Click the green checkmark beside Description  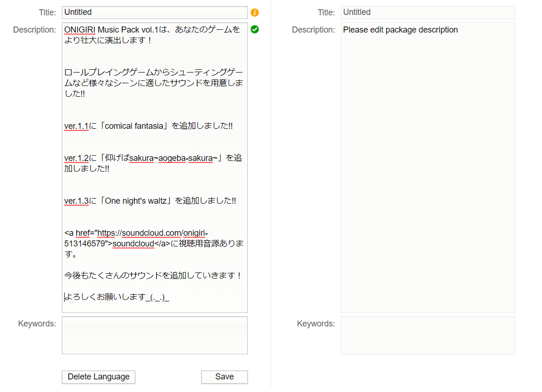coord(254,29)
